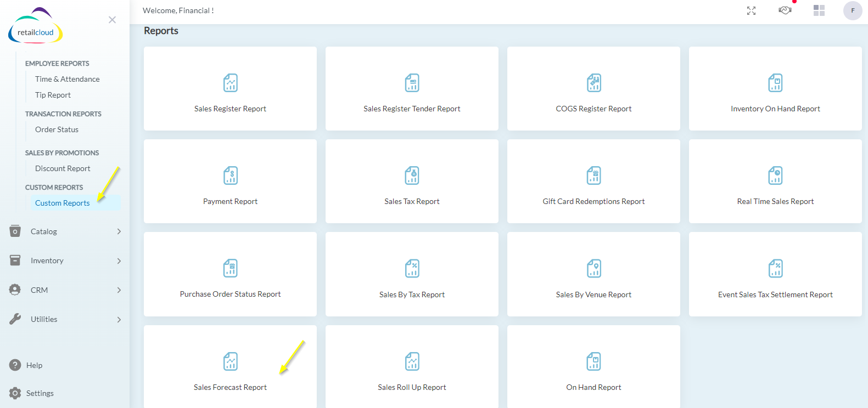Open the On Hand Report icon
Image resolution: width=868 pixels, height=408 pixels.
click(x=594, y=361)
